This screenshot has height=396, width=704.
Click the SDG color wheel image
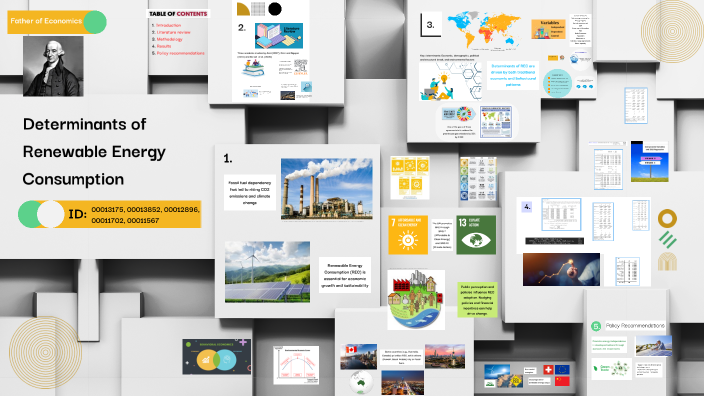tap(463, 114)
